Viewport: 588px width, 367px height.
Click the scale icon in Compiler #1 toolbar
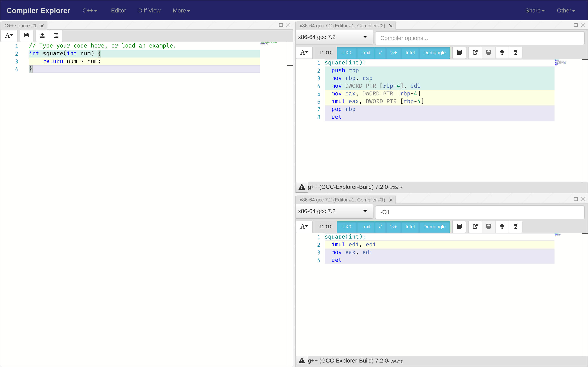pos(488,227)
